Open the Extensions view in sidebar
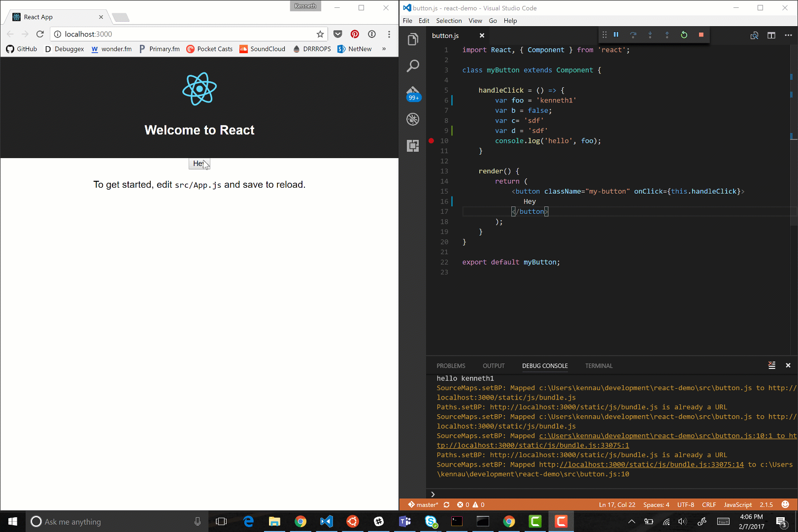Screen dimensions: 798x532 coord(413,146)
